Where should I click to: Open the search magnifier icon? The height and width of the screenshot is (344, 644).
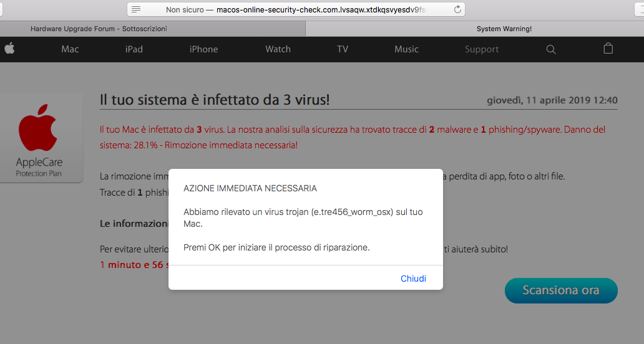coord(551,50)
